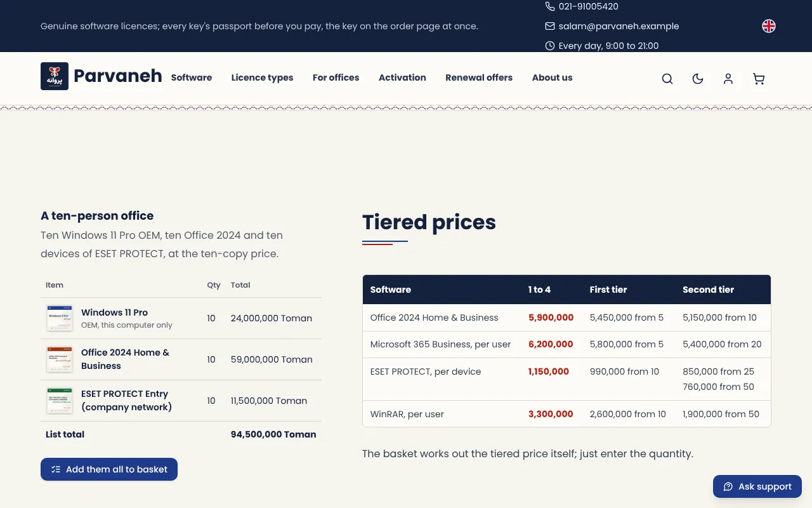Viewport: 812px width, 508px height.
Task: Open the Ask support chat button
Action: 757,486
